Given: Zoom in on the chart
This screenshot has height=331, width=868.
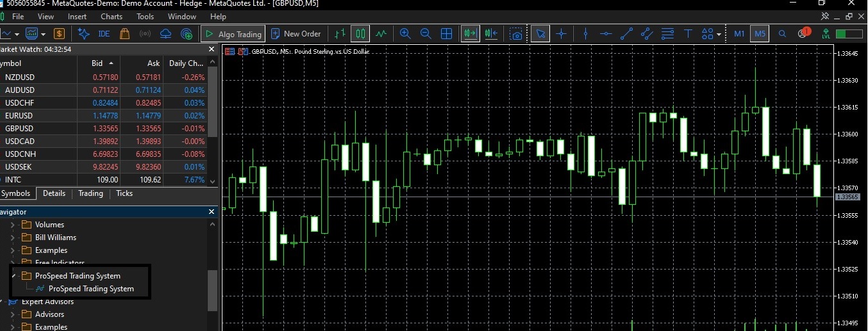Looking at the screenshot, I should [405, 34].
